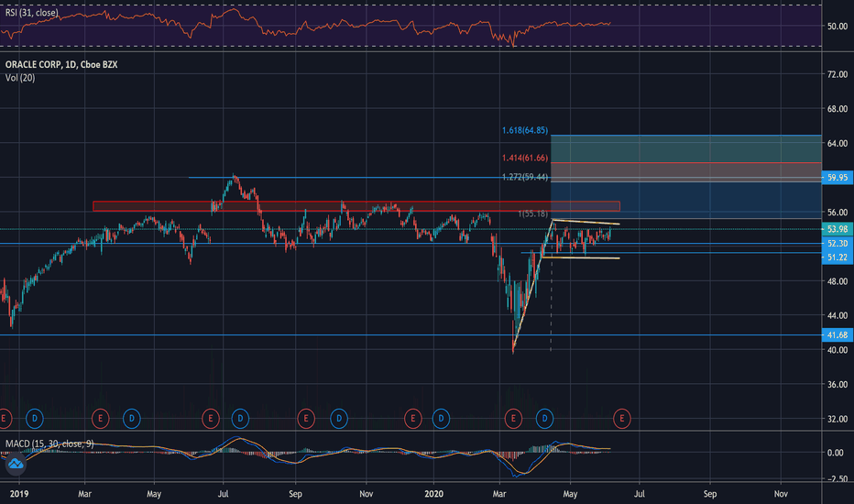854x504 pixels.
Task: Open the dividend marker D in April 2019
Action: click(x=131, y=419)
